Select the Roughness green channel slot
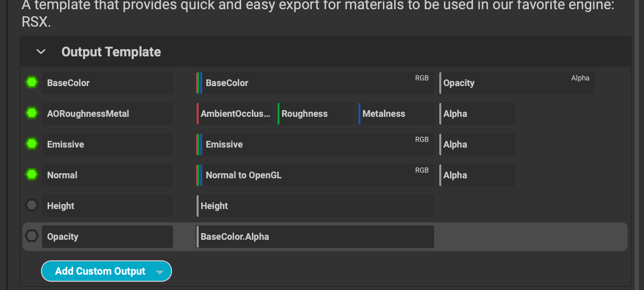This screenshot has width=644, height=290. pos(315,114)
